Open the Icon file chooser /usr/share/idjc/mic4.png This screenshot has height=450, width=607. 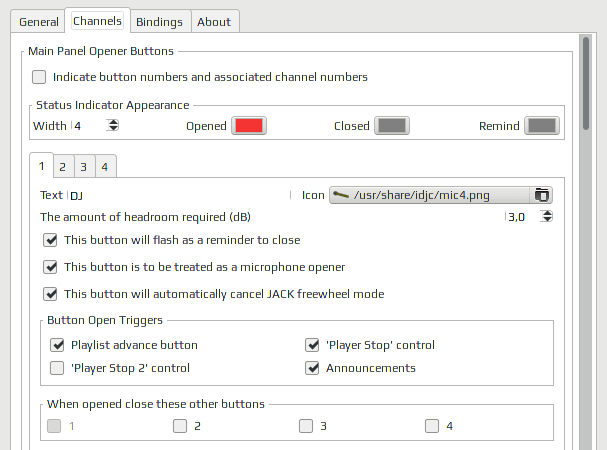[441, 195]
